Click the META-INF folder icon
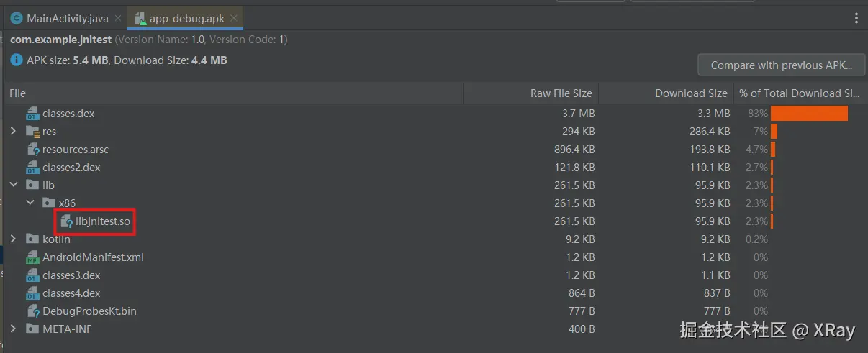868x353 pixels. point(32,329)
